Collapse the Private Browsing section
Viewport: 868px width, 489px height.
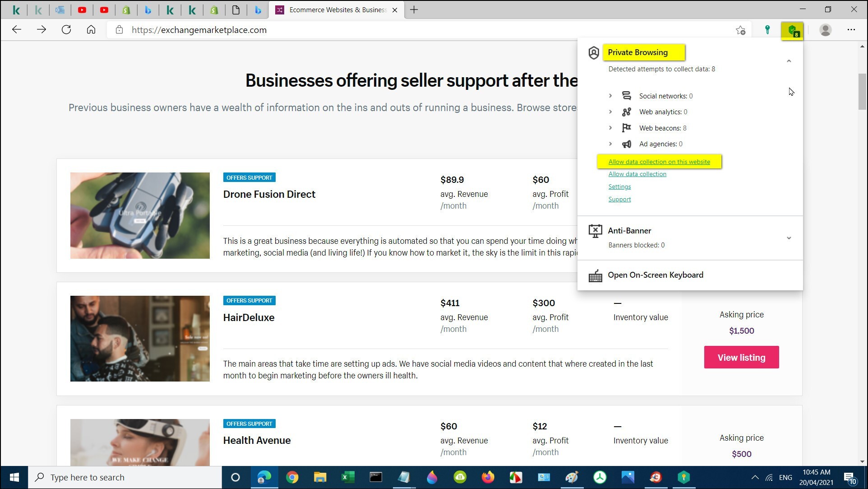coord(789,61)
